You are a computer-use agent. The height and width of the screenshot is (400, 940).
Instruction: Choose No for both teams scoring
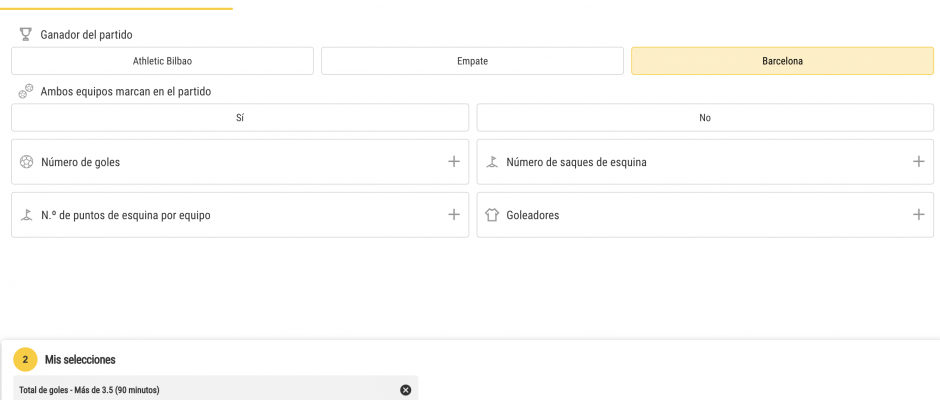pyautogui.click(x=705, y=118)
